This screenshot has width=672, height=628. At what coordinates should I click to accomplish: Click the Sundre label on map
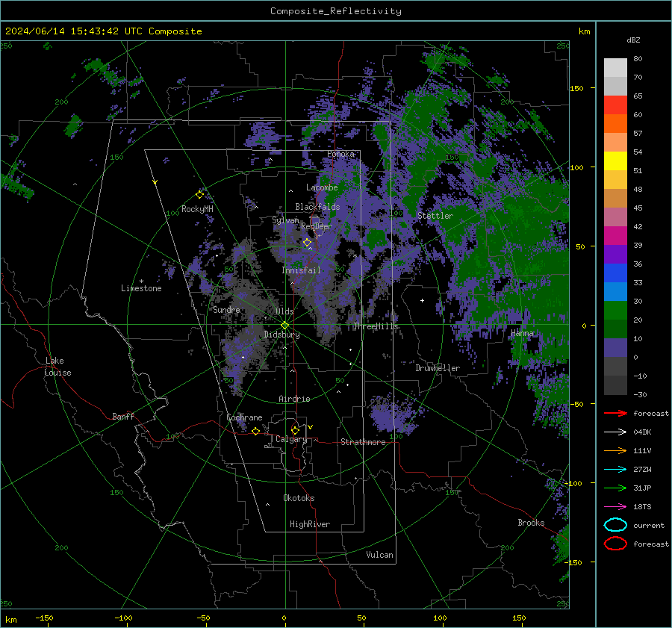point(226,310)
